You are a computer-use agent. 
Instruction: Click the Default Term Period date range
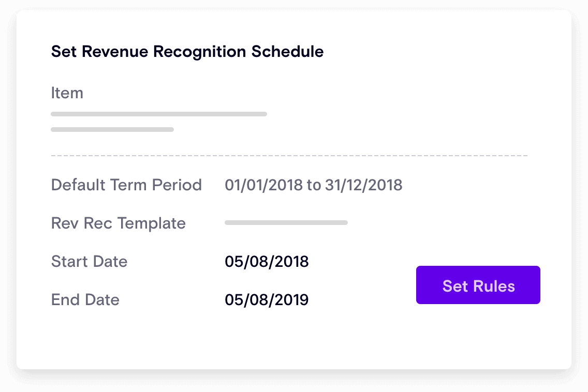[x=313, y=185]
